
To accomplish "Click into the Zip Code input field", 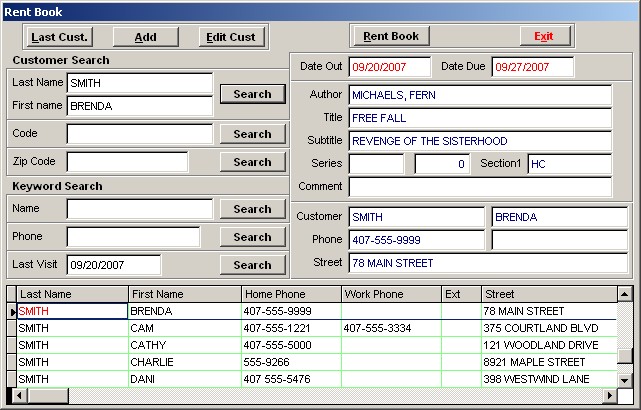I will click(x=128, y=162).
